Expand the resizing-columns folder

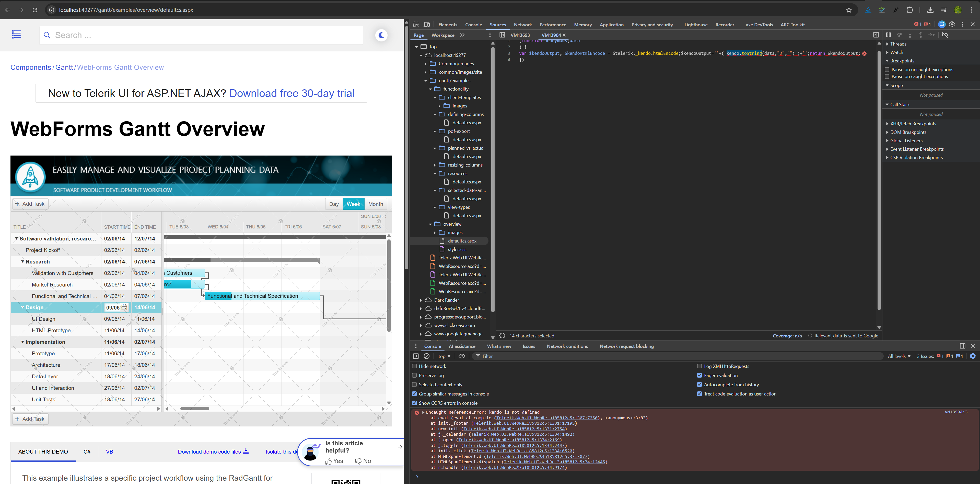435,165
